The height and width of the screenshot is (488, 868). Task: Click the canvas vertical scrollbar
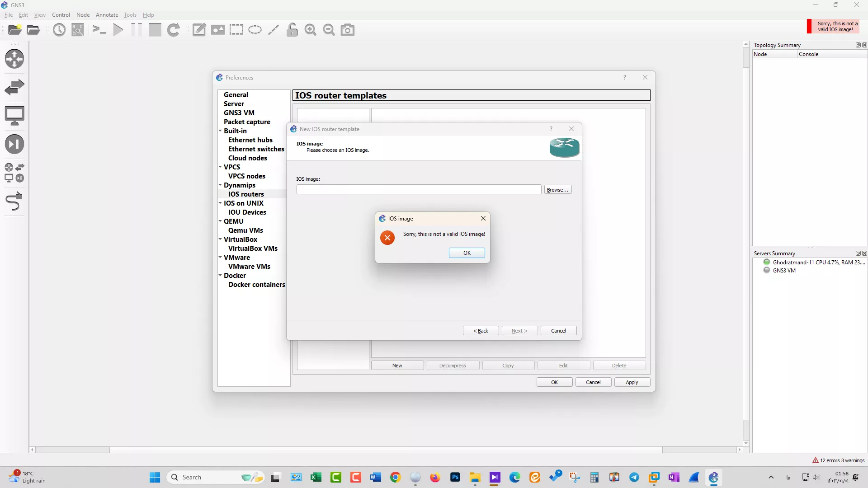pos(746,244)
